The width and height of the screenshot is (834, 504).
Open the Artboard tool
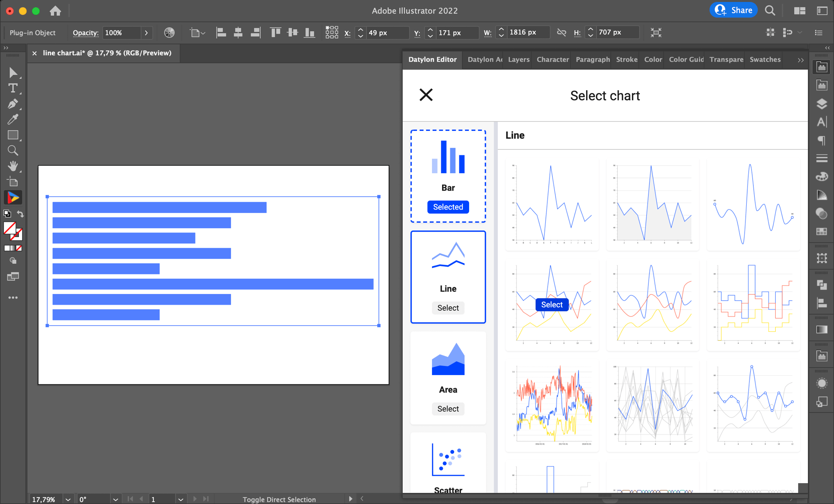tap(13, 181)
